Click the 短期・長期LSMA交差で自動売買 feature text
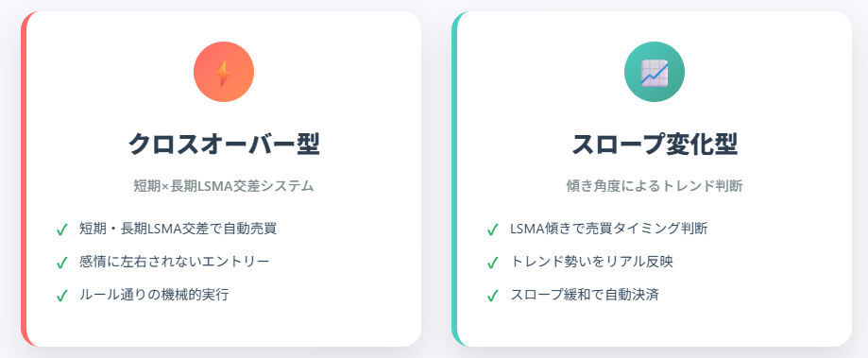 click(178, 229)
